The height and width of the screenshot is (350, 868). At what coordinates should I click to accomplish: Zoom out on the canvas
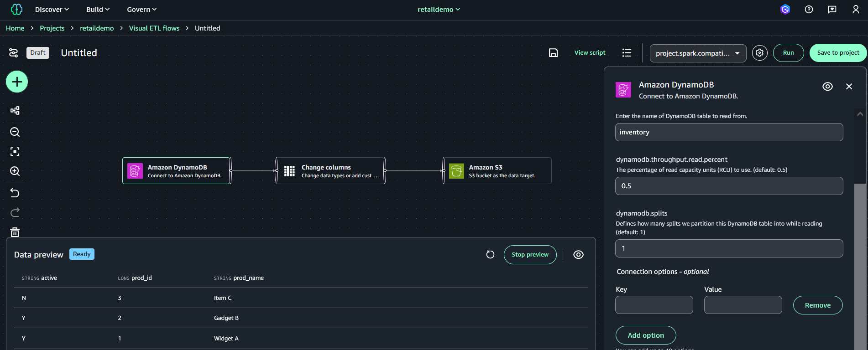tap(15, 132)
